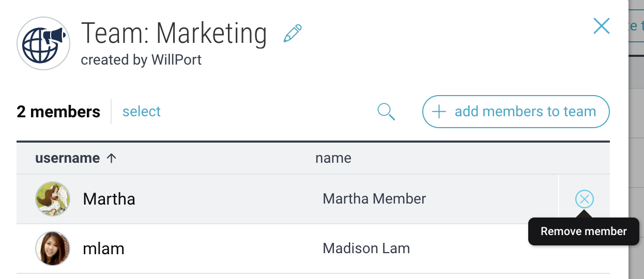The image size is (644, 279).
Task: Click the created by WillPort text
Action: click(x=141, y=60)
